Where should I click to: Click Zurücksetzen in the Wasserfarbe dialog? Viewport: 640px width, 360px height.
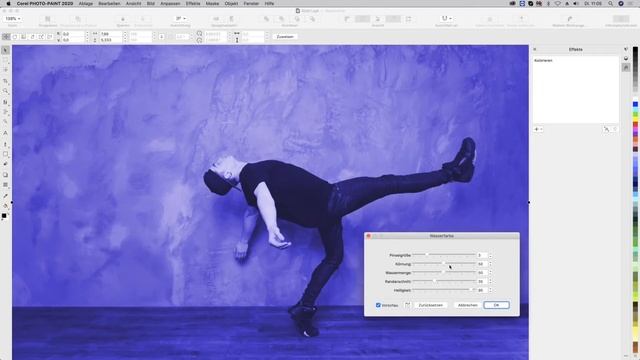(x=431, y=305)
